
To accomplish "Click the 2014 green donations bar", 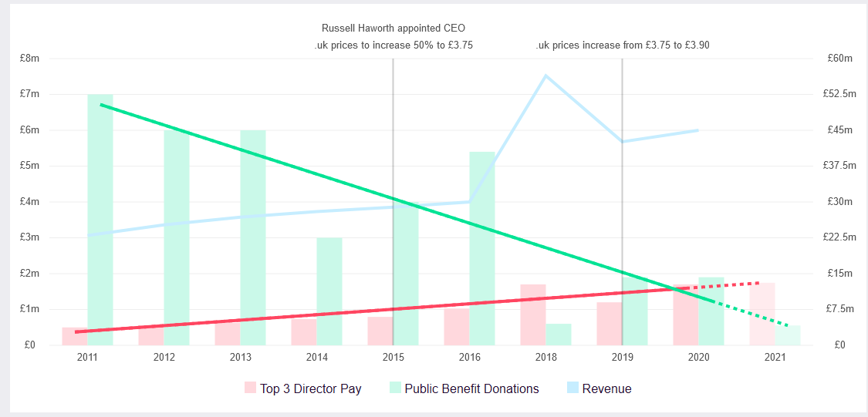I will point(329,291).
